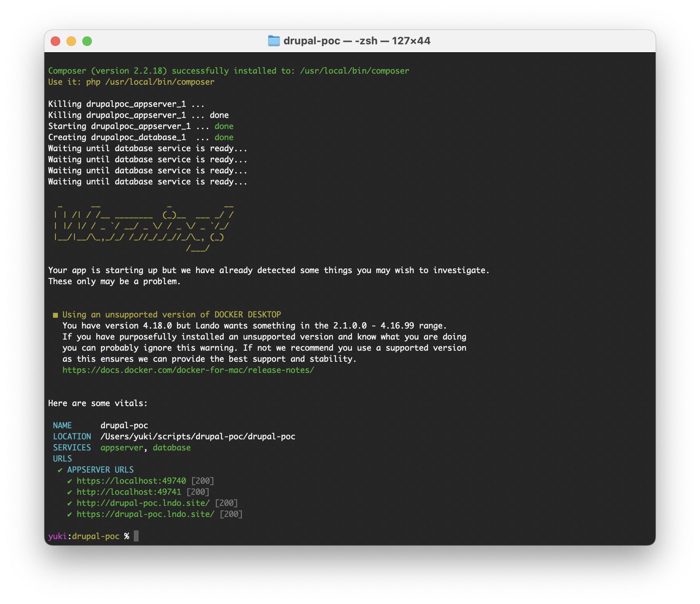The image size is (700, 604).
Task: Maximize window using green button
Action: click(x=87, y=41)
